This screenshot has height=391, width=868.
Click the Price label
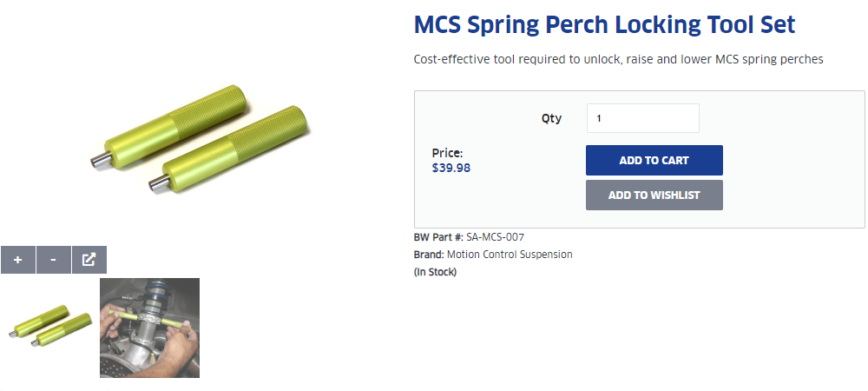coord(447,153)
